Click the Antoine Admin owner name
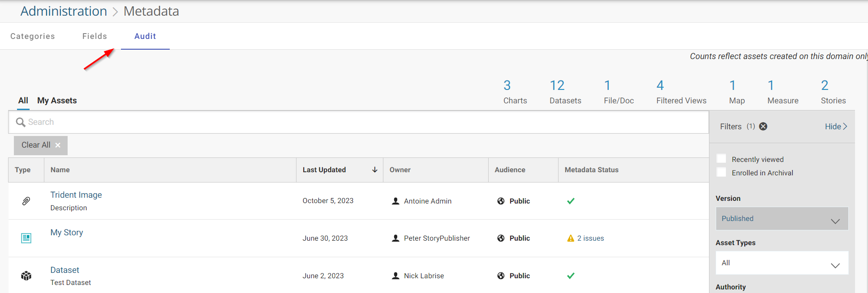The width and height of the screenshot is (868, 293). coord(428,201)
